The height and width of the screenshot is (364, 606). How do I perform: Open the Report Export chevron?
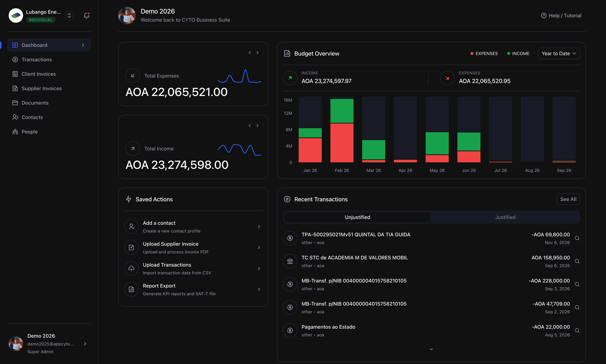tap(259, 290)
